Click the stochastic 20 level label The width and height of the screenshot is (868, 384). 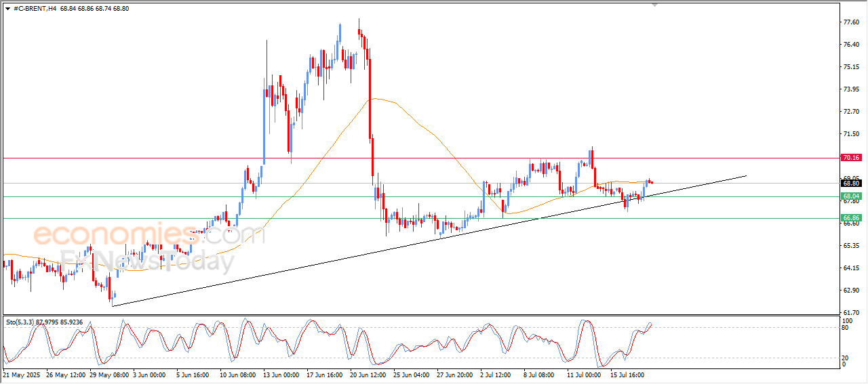tap(845, 358)
